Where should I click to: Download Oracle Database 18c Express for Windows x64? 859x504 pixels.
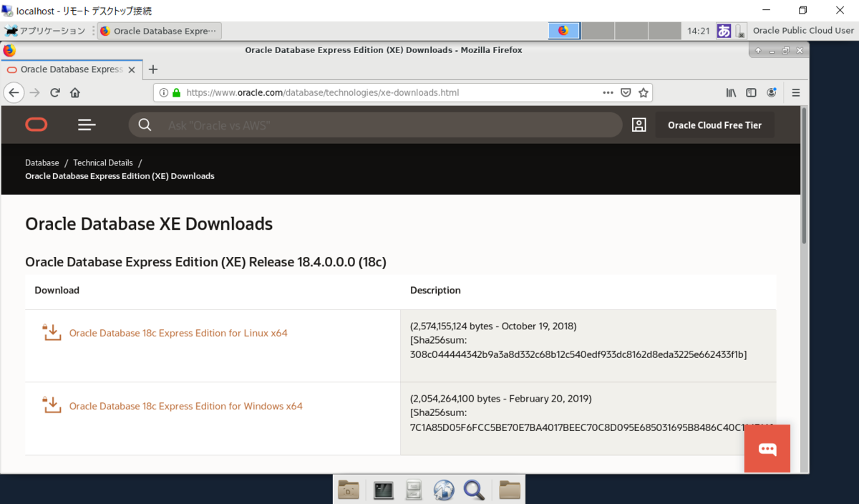coord(186,406)
